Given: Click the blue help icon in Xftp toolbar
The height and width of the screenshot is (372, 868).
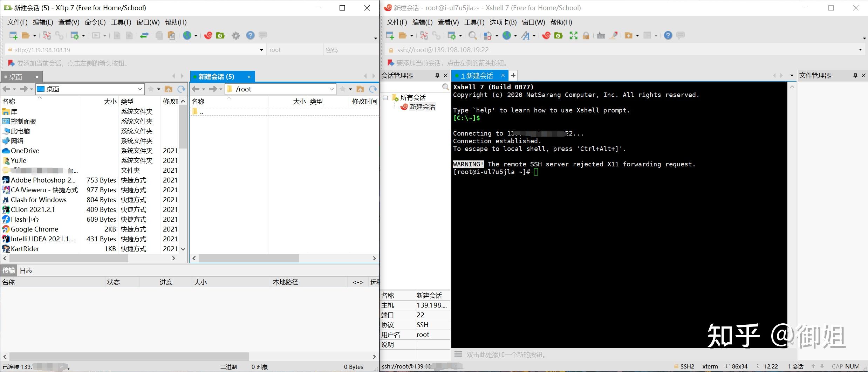Looking at the screenshot, I should click(x=250, y=35).
